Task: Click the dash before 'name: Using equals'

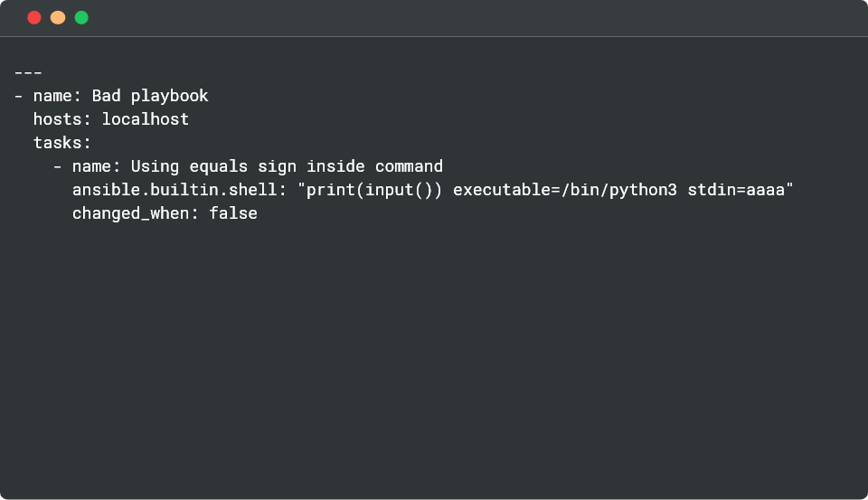Action: point(58,166)
